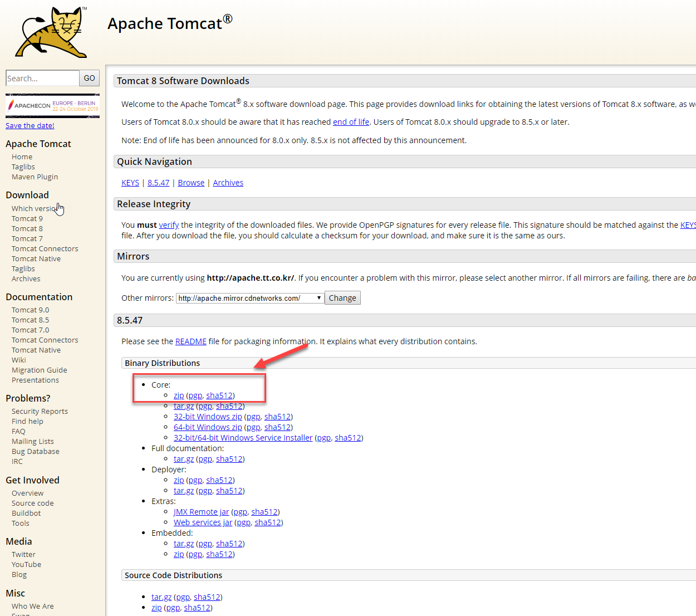Open Tomcat 7 download page
Image resolution: width=696 pixels, height=616 pixels.
click(27, 239)
